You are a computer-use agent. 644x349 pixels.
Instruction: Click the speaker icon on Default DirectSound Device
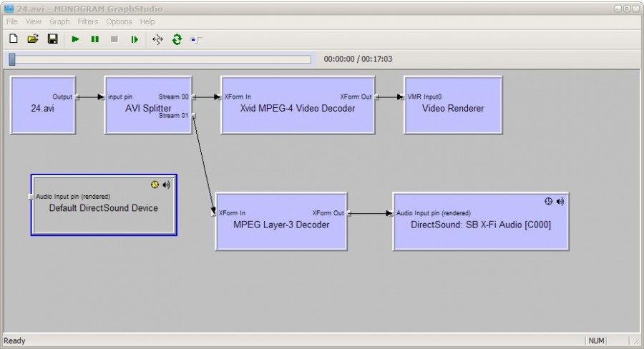pyautogui.click(x=166, y=185)
